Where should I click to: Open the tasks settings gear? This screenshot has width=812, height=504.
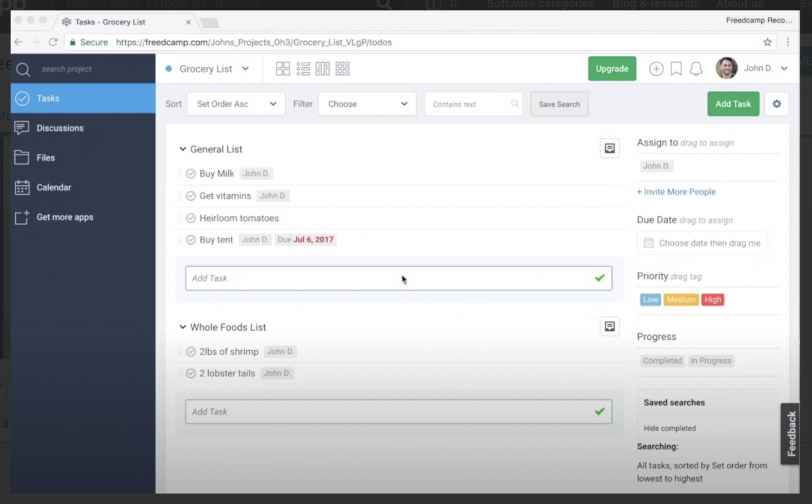pos(777,104)
